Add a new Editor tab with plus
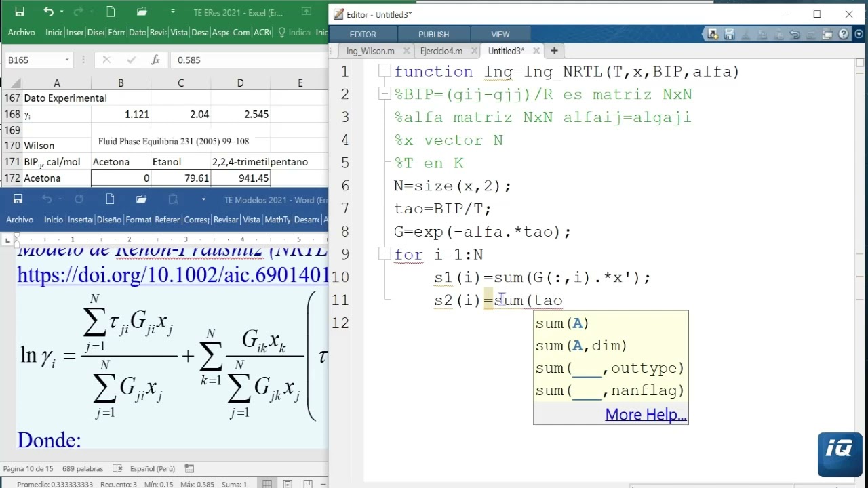This screenshot has height=488, width=868. [554, 50]
